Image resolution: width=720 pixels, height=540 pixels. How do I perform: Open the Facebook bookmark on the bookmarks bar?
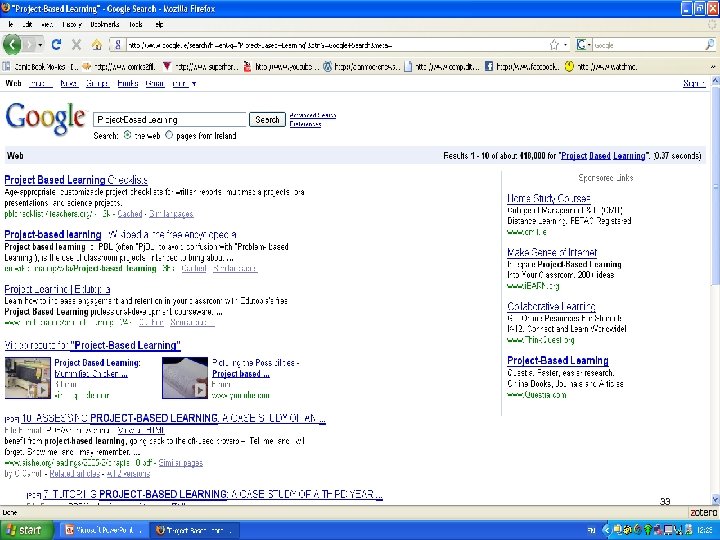coord(522,67)
